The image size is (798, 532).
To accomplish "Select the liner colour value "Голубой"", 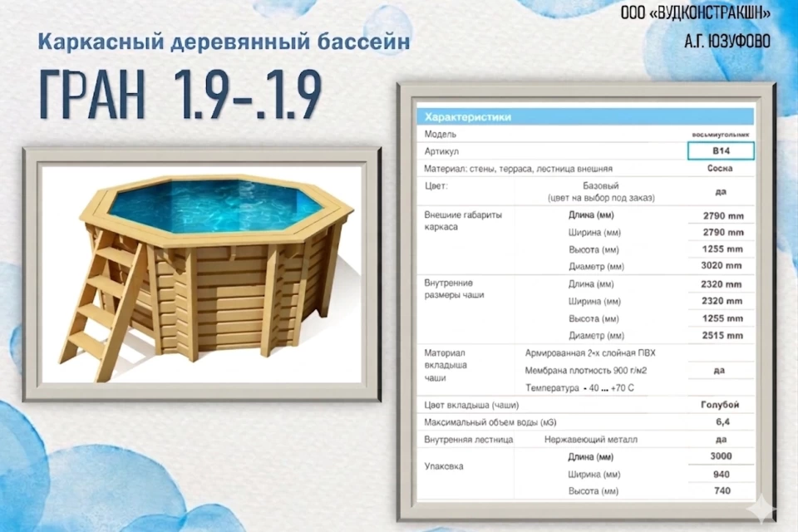I will point(720,405).
